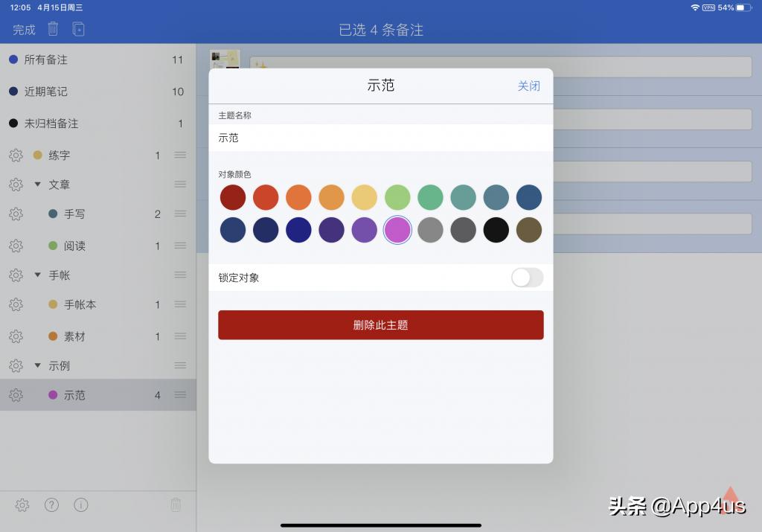Tap the 删除此主题 delete button
762x532 pixels.
coord(380,324)
